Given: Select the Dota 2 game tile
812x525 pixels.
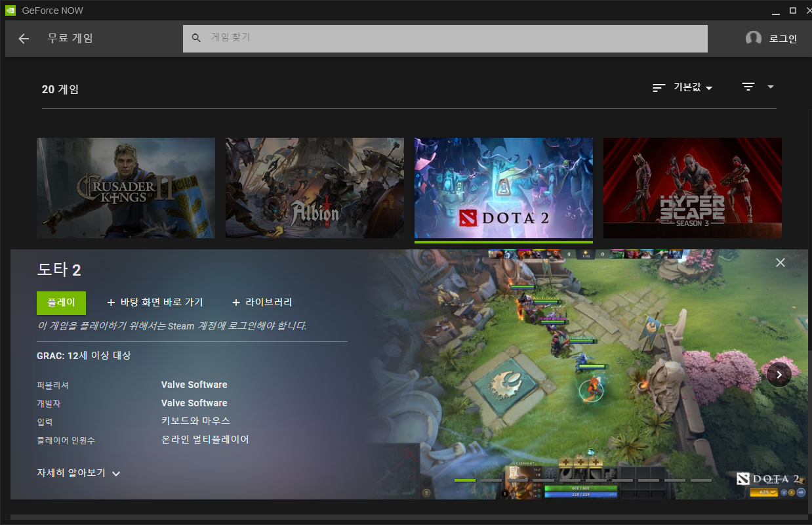Looking at the screenshot, I should [x=504, y=188].
